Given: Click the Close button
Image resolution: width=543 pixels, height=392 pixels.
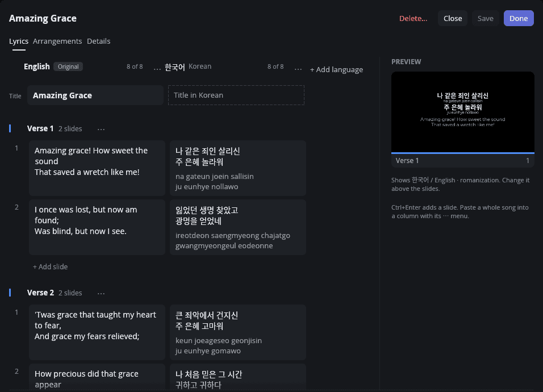Looking at the screenshot, I should pos(453,18).
